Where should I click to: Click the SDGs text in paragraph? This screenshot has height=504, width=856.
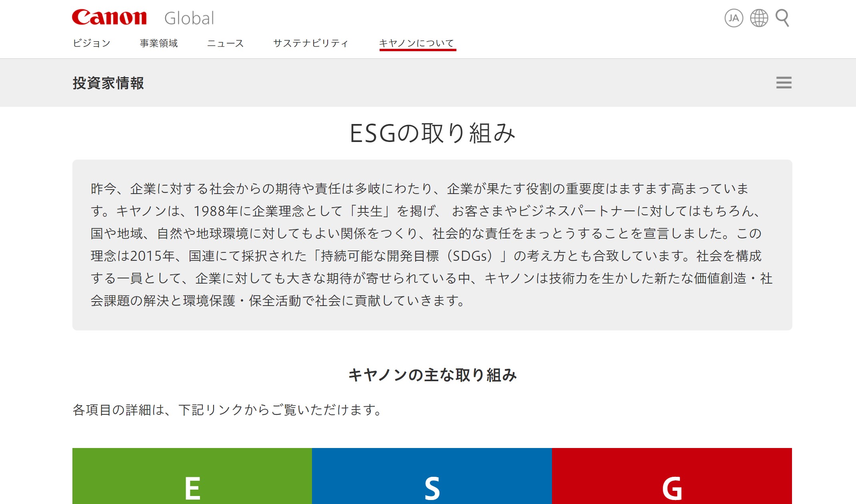click(x=469, y=256)
